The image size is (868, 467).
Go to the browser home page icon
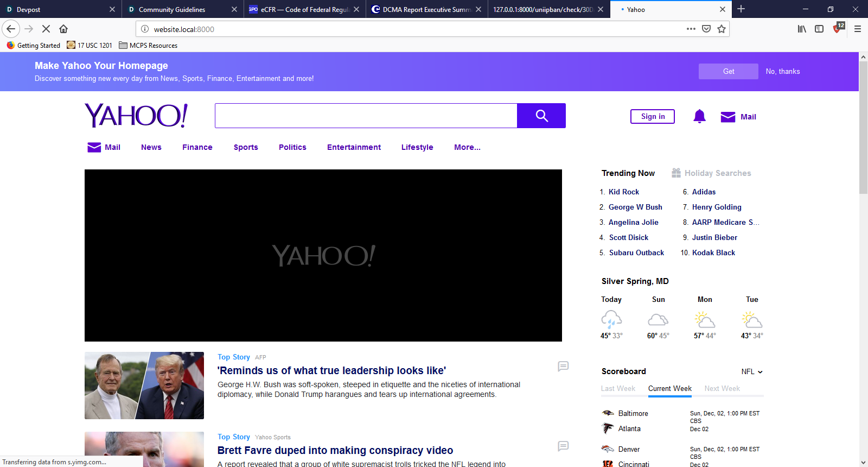[x=63, y=29]
